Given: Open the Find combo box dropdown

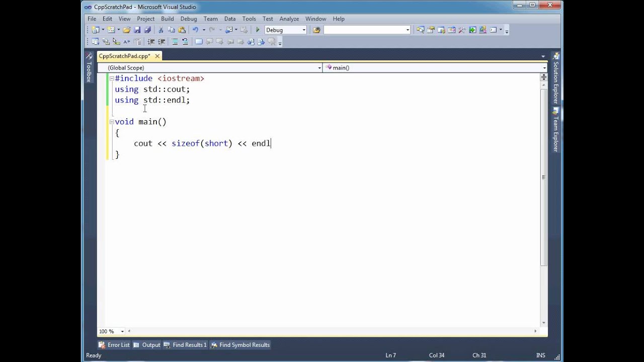Looking at the screenshot, I should pyautogui.click(x=408, y=30).
